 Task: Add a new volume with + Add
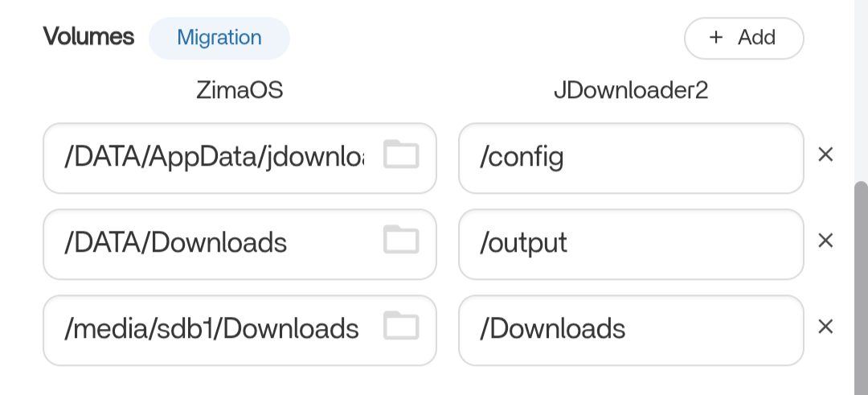click(743, 38)
